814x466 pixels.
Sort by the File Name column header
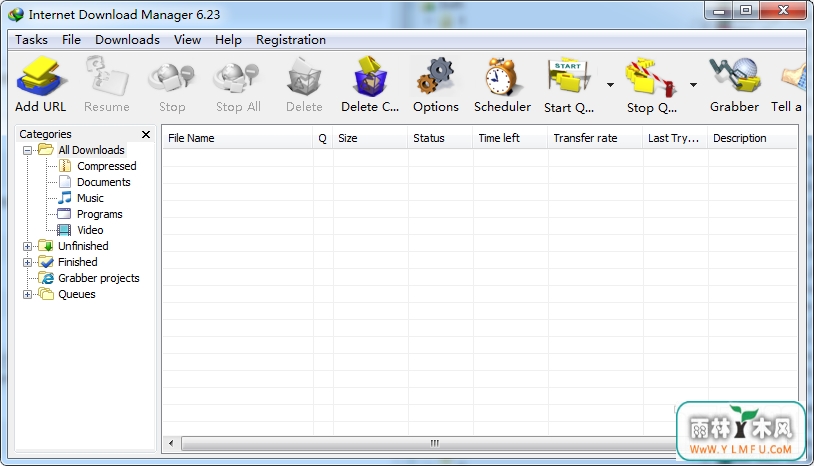(x=238, y=138)
